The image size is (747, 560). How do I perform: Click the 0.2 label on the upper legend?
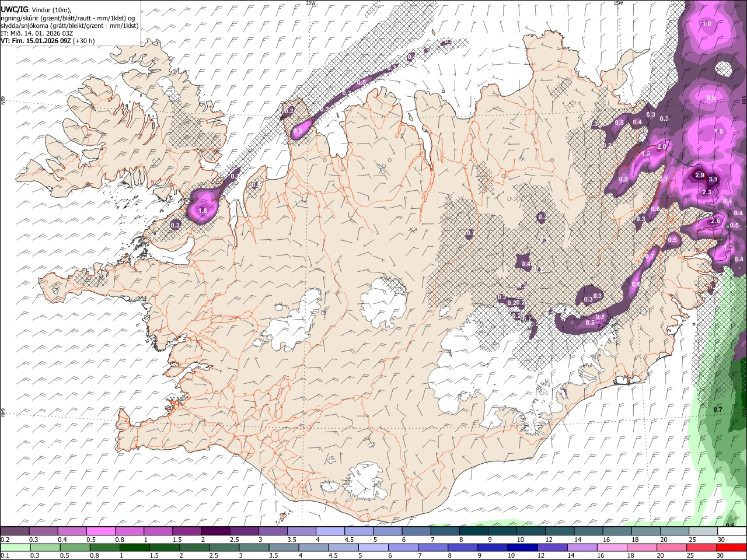pyautogui.click(x=5, y=540)
